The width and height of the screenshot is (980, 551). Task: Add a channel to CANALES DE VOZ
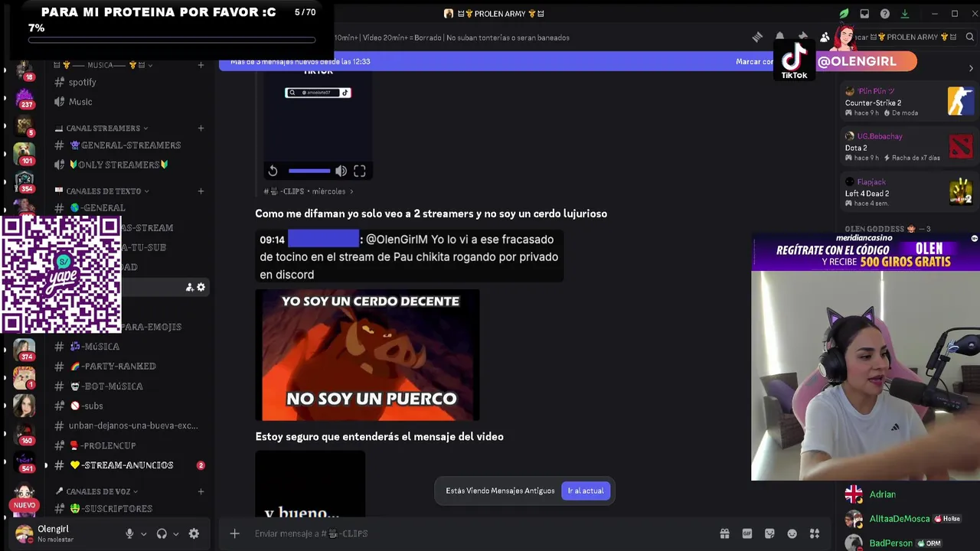point(201,491)
